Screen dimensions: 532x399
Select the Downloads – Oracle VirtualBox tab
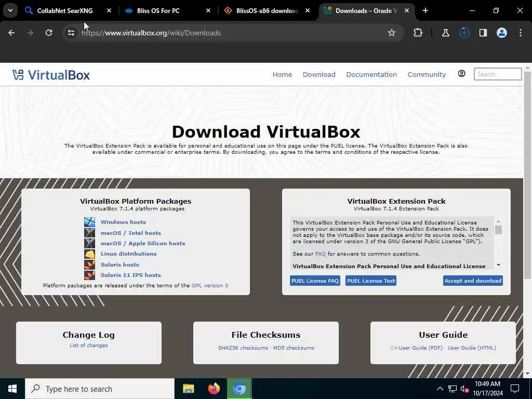[x=366, y=10]
